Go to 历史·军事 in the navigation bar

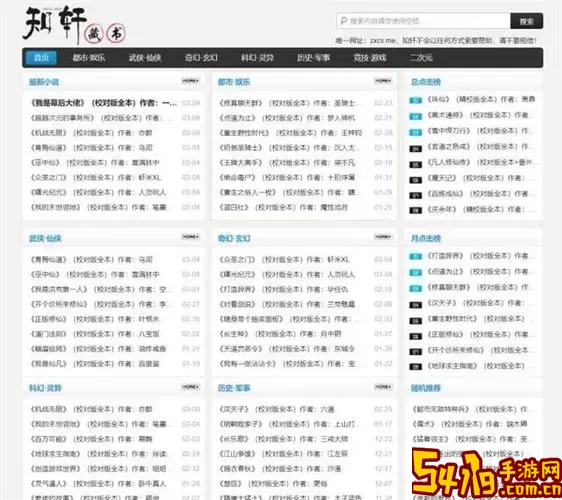point(314,58)
